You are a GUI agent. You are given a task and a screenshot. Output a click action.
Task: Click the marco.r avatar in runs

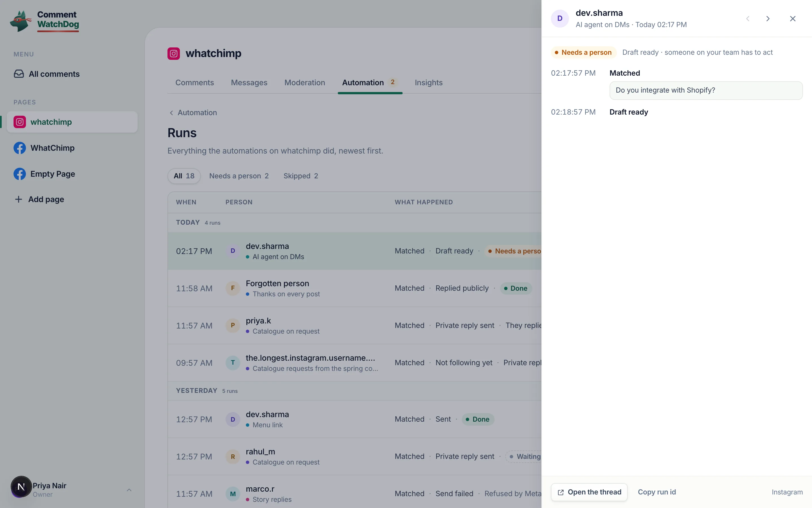(x=233, y=494)
